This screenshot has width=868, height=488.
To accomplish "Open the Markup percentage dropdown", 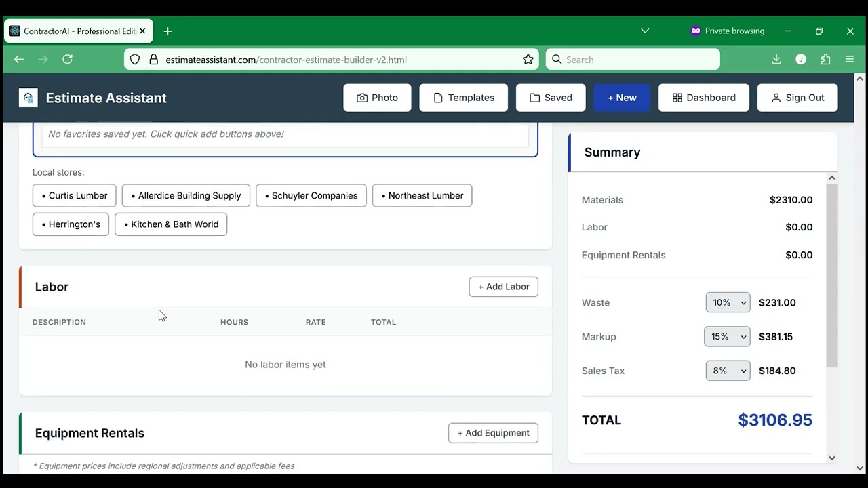I will pos(728,336).
